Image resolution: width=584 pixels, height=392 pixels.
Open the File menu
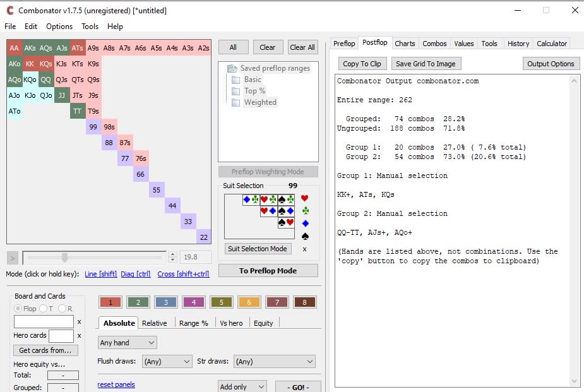pyautogui.click(x=10, y=27)
